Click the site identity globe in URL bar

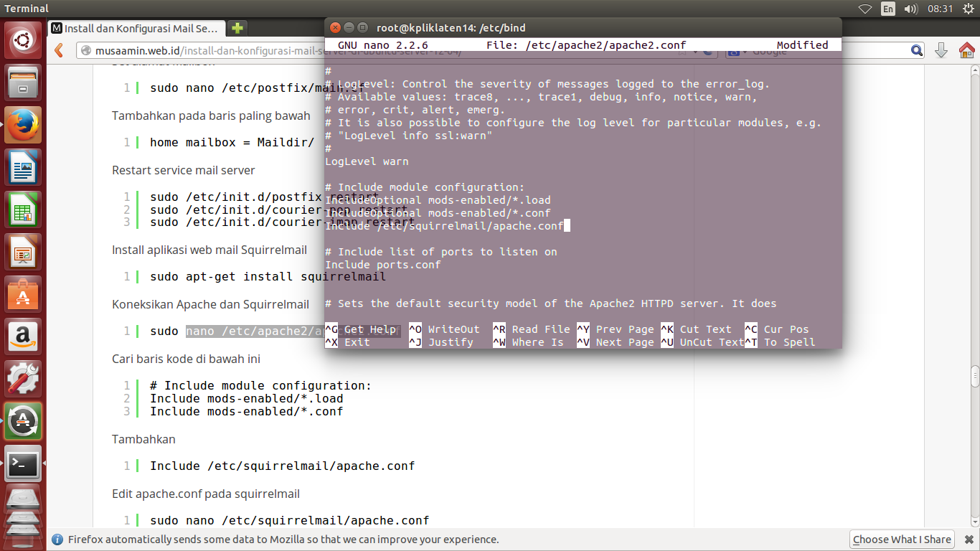tap(86, 51)
